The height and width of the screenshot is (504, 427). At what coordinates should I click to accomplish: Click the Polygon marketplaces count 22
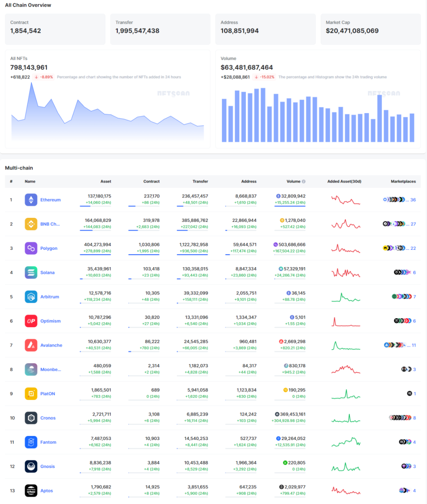tap(413, 248)
